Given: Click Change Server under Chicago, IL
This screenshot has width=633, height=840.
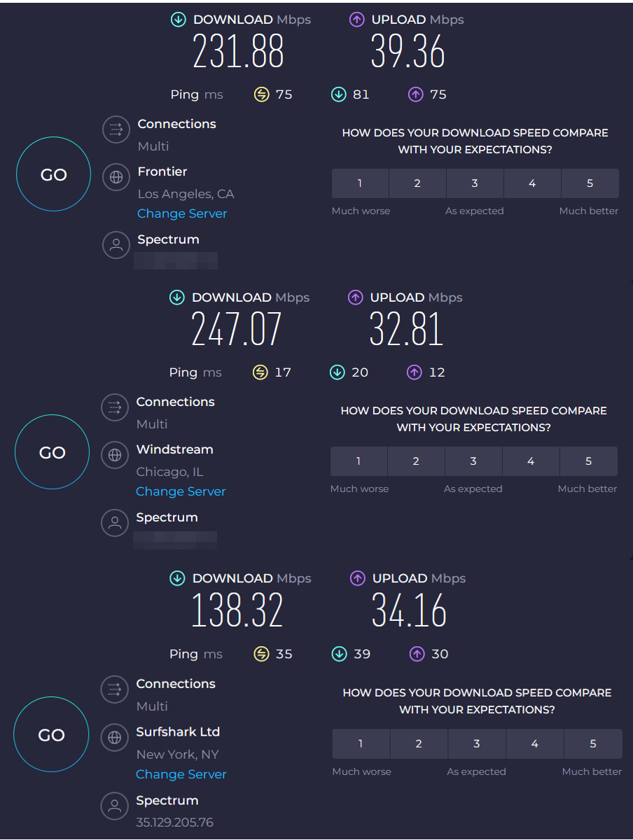Looking at the screenshot, I should pos(181,491).
